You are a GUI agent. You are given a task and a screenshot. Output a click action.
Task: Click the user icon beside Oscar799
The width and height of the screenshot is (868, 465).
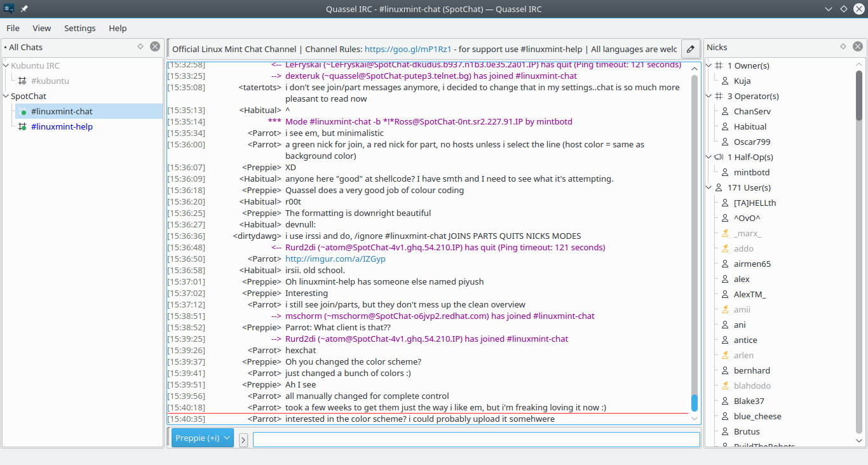click(725, 142)
